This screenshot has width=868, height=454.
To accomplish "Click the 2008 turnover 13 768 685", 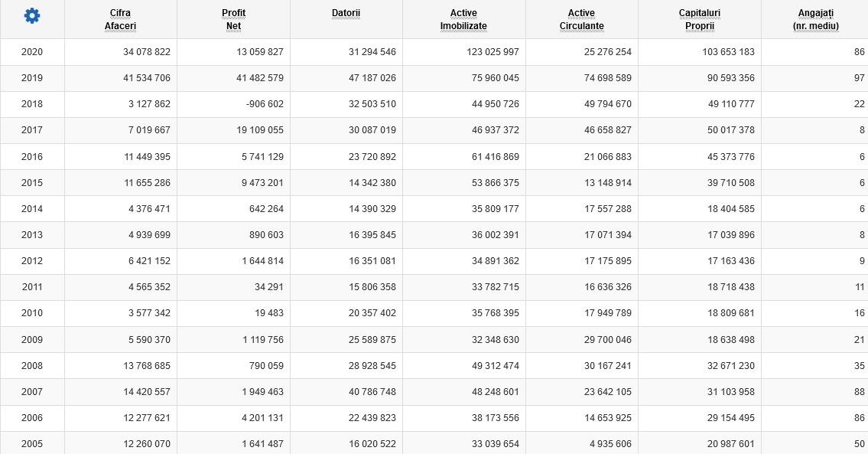I will (147, 365).
